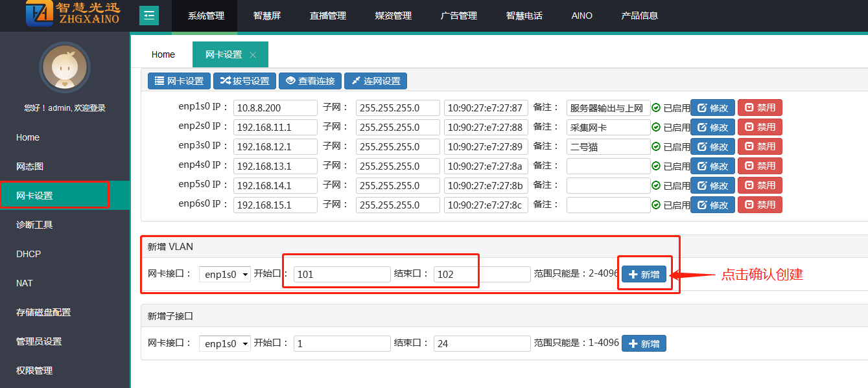The height and width of the screenshot is (388, 868).
Task: Open DHCP in the left sidebar
Action: pyautogui.click(x=29, y=254)
